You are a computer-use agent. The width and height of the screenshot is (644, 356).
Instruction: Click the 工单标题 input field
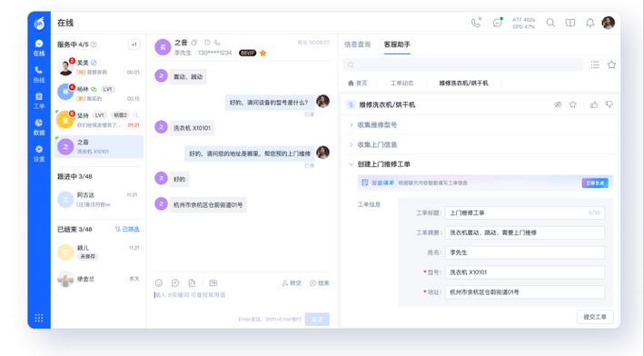pos(525,213)
